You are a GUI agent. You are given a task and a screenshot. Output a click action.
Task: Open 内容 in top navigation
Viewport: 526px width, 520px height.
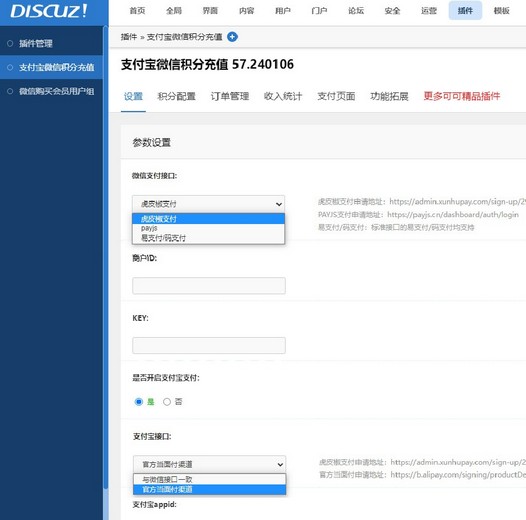pos(247,11)
